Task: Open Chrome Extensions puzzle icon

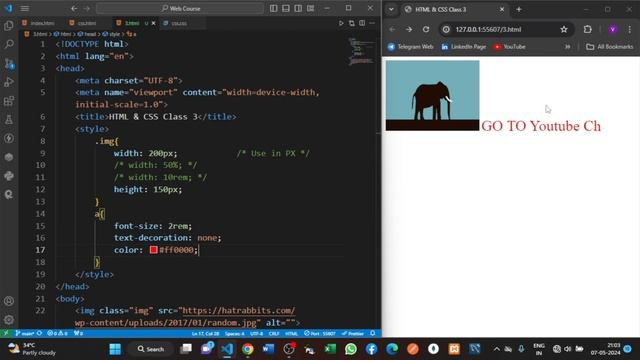Action: 587,29
